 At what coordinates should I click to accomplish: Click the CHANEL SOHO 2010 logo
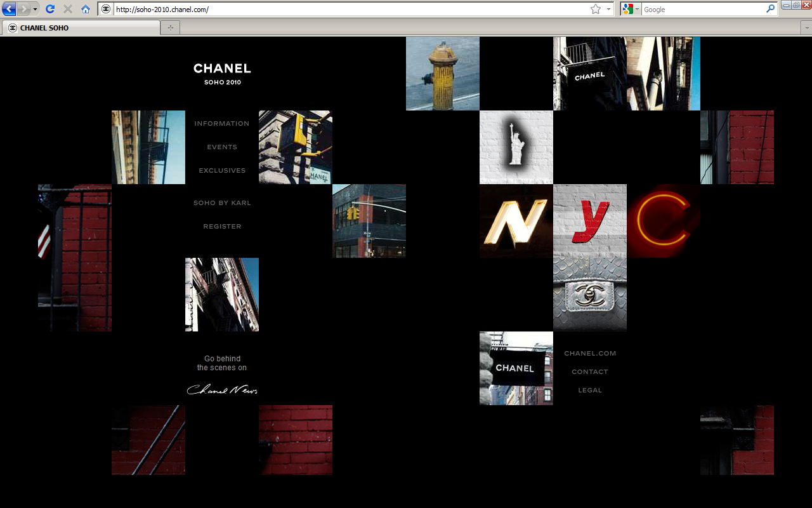coord(222,74)
